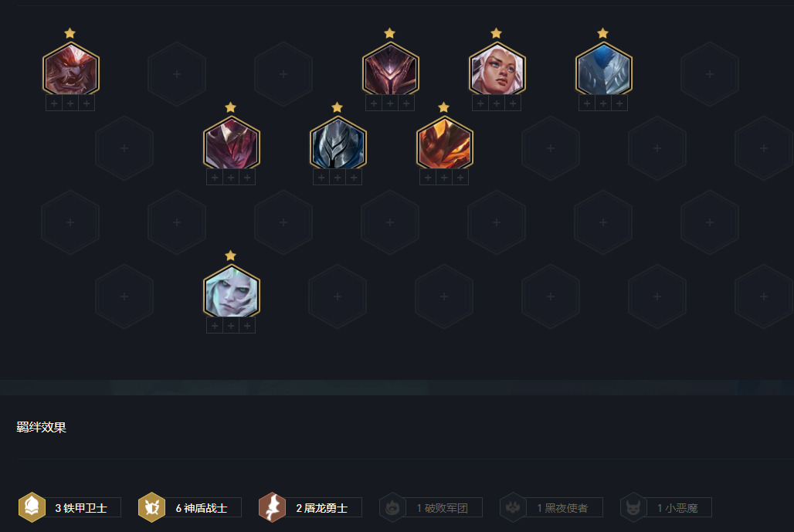
Task: Select the blue ice-armored champion portrait
Action: (603, 69)
